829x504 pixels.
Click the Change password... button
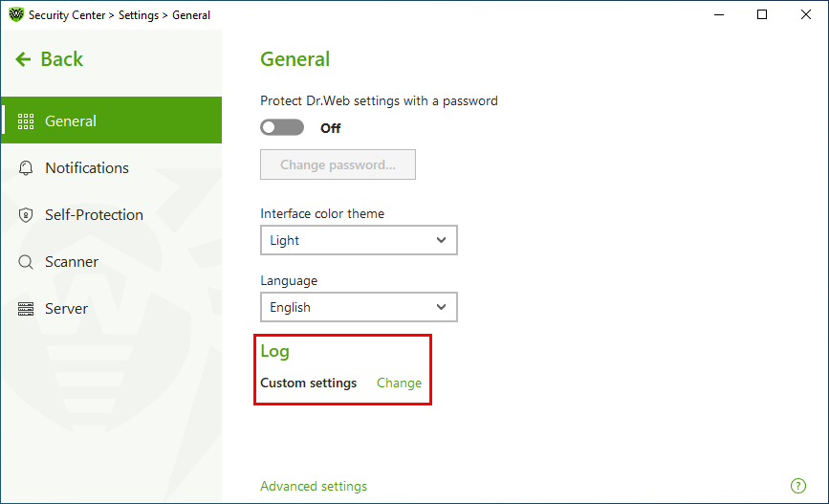(x=338, y=164)
